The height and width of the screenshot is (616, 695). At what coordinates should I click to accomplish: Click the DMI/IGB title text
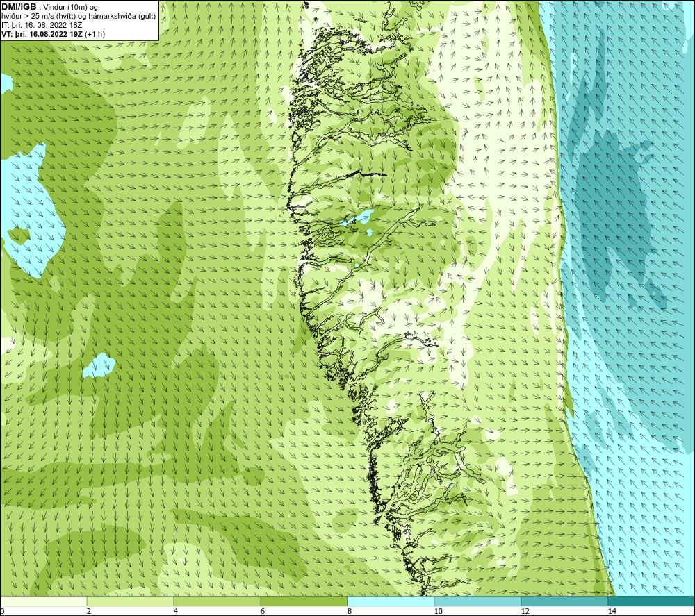(19, 7)
